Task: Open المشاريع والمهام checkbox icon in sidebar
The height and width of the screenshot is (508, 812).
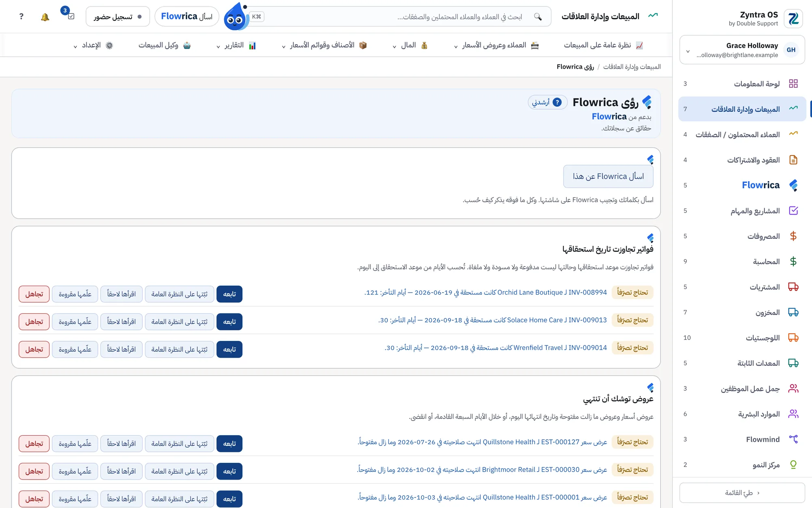Action: 793,211
